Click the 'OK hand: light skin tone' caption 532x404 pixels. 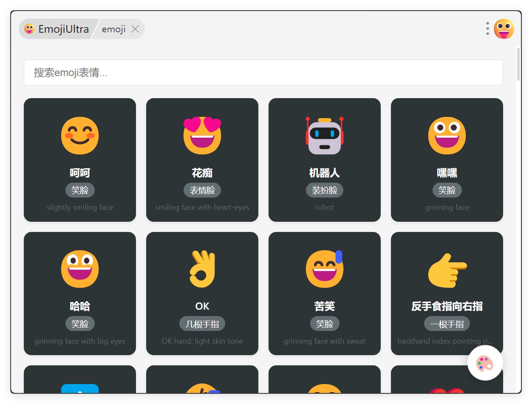click(x=202, y=341)
